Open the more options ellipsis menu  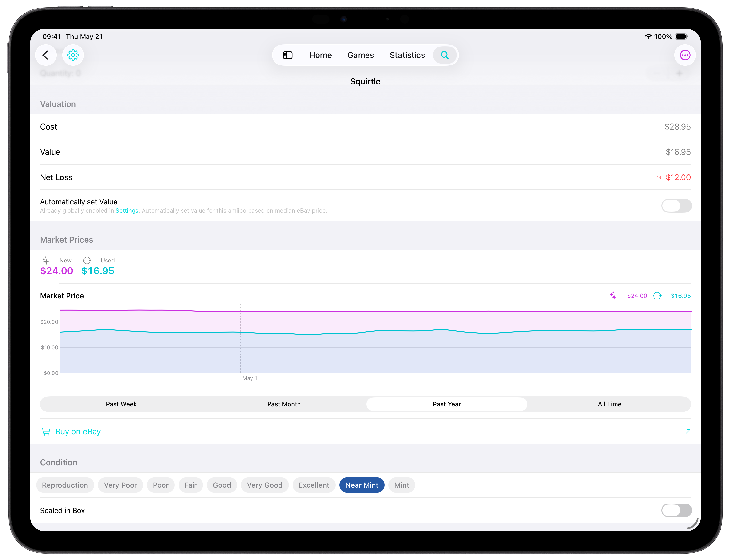[x=685, y=55]
